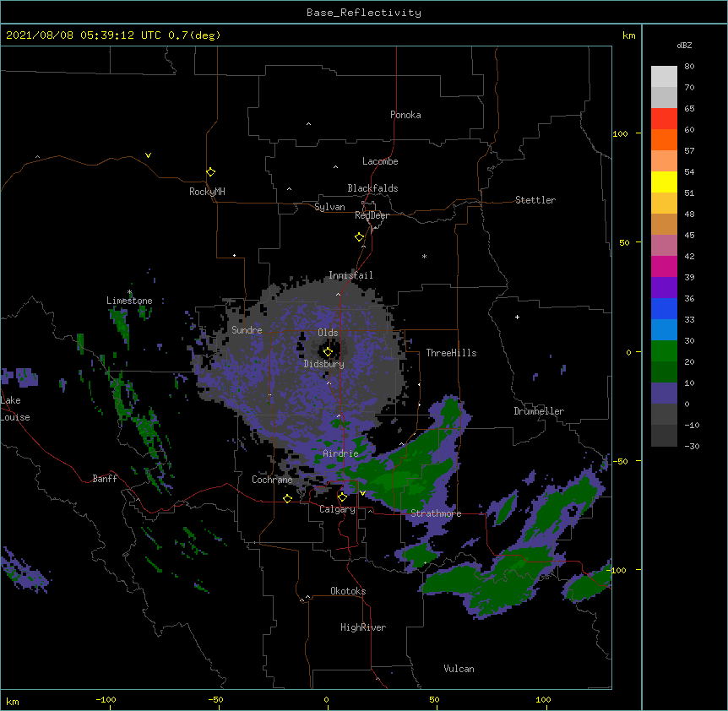Click the white asterisk marker east of Innisfail
This screenshot has height=711, width=728.
coord(424,256)
